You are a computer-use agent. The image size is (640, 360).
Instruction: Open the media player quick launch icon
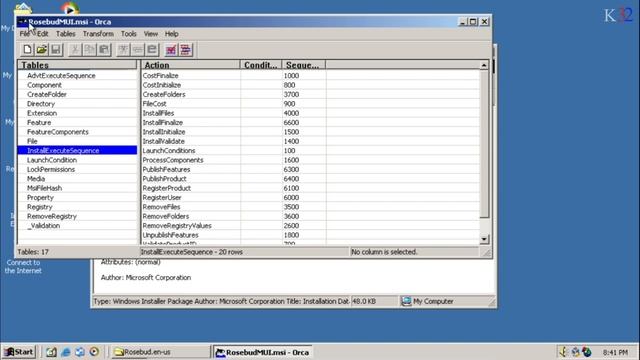(x=94, y=352)
